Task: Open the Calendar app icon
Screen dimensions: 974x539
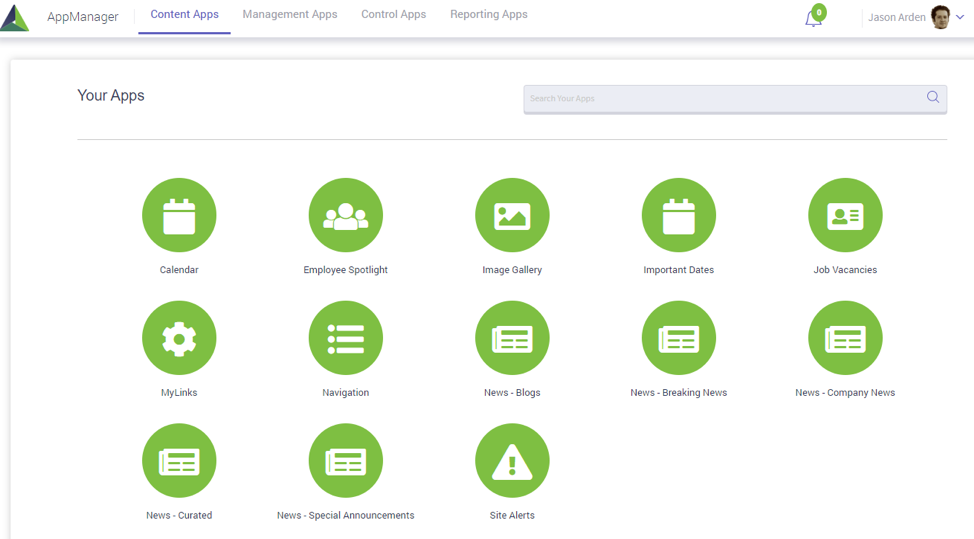Action: (179, 215)
